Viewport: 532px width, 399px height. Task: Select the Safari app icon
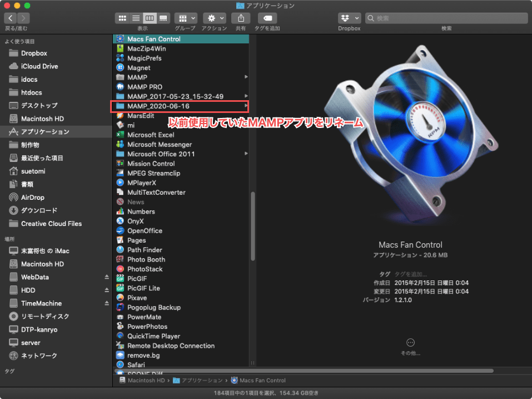coord(120,364)
